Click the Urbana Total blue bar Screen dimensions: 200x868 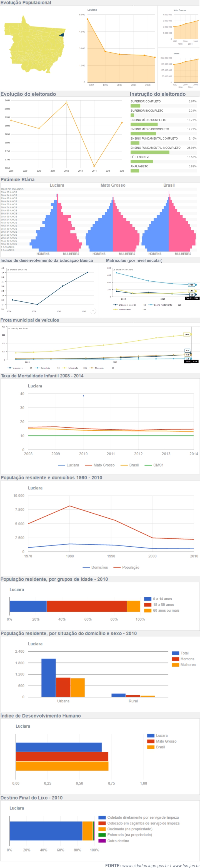click(48, 677)
